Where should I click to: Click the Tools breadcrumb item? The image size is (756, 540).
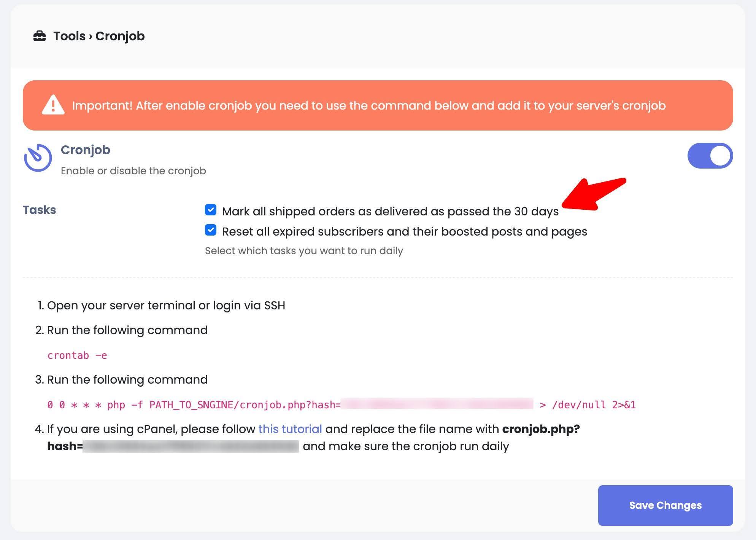(x=69, y=36)
